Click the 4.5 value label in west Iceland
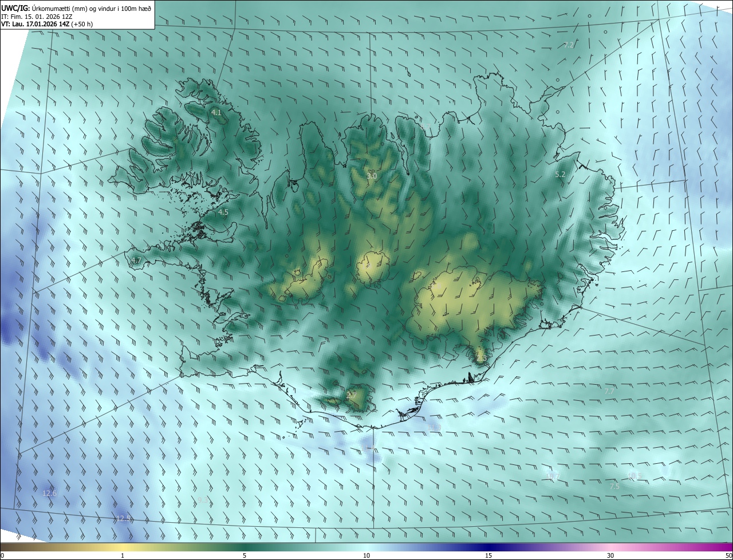 click(223, 212)
